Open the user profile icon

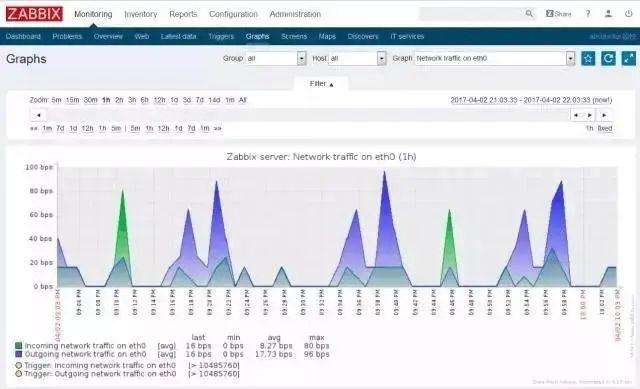608,14
